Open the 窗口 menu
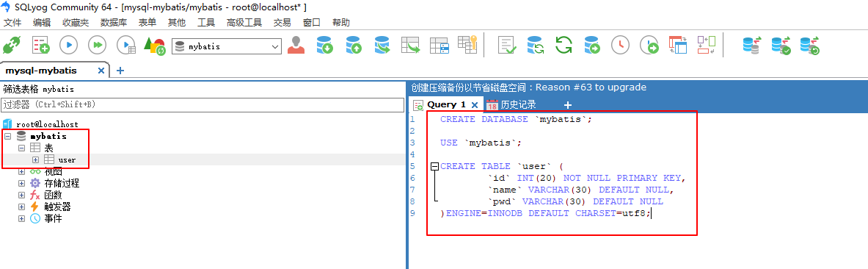The image size is (868, 269). tap(312, 23)
